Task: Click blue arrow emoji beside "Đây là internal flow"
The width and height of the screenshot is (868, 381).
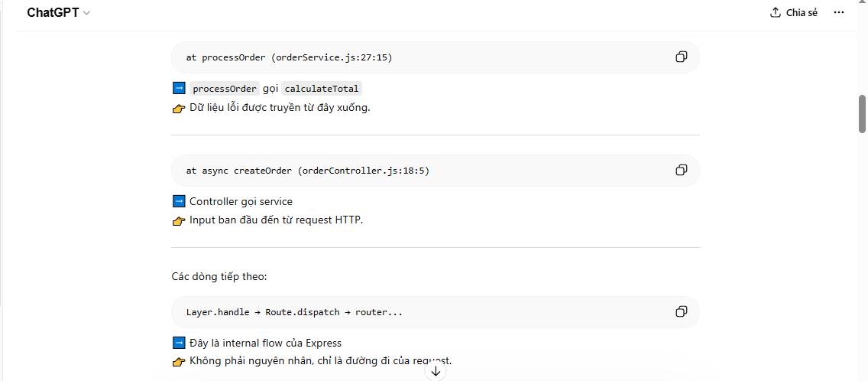Action: click(x=179, y=343)
